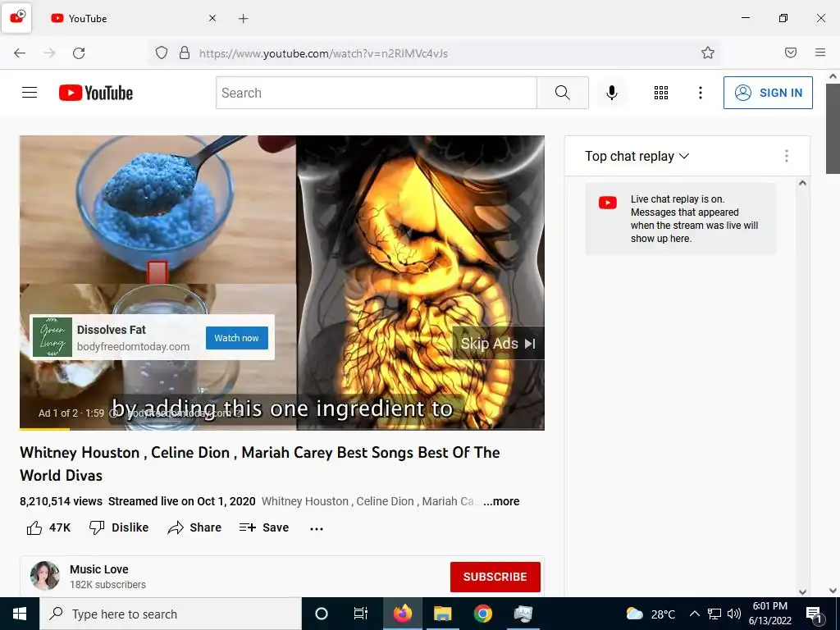Show hidden system tray icons
The image size is (840, 630).
pyautogui.click(x=694, y=614)
